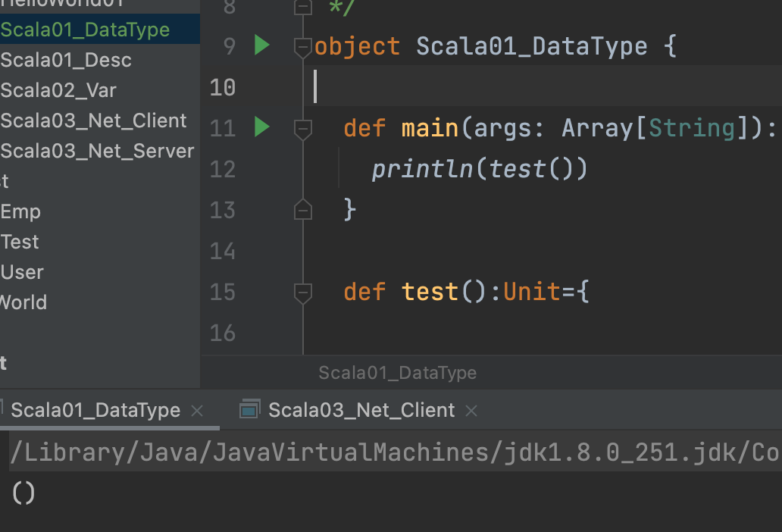Click the Scala03_Net_Client tab console icon

(249, 411)
